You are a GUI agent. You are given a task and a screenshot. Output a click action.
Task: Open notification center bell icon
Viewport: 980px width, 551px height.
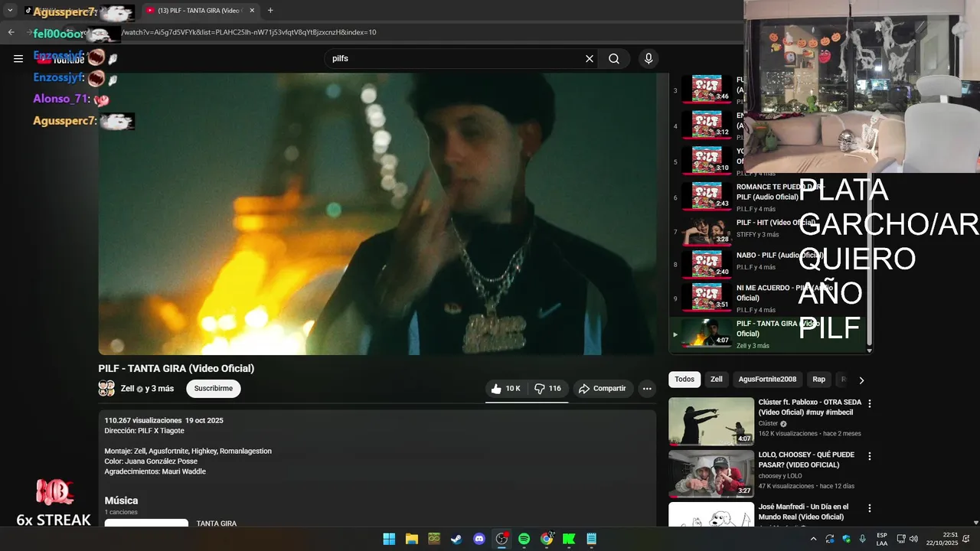pos(966,539)
